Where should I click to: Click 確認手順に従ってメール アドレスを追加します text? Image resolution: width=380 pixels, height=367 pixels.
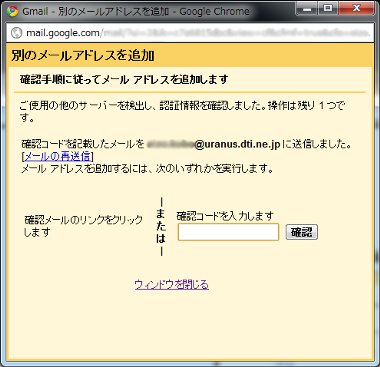pos(124,80)
